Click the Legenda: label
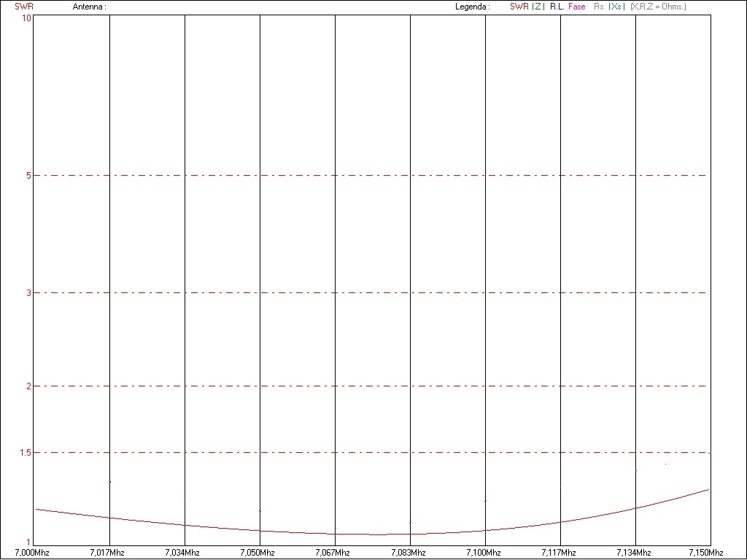 tap(472, 7)
